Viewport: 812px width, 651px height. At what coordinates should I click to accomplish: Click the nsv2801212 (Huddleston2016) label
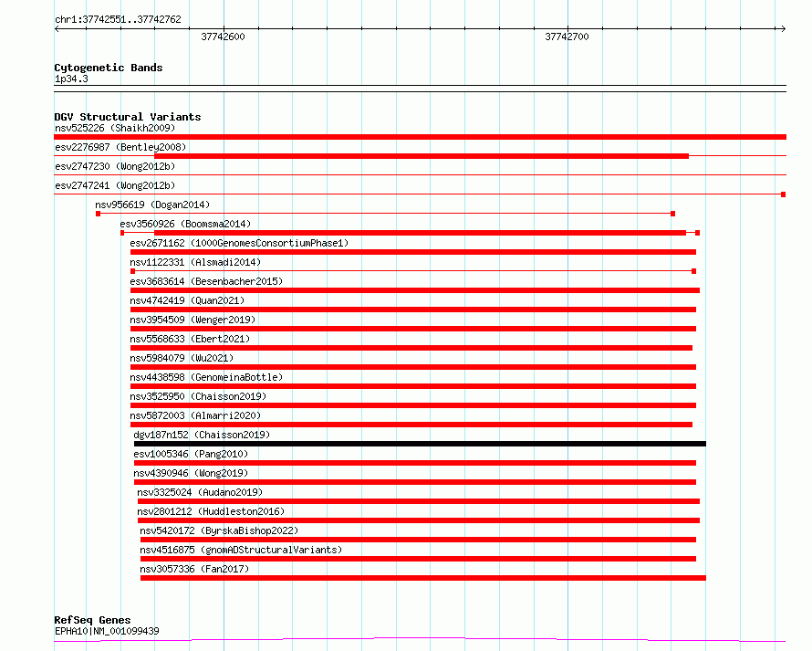point(211,511)
